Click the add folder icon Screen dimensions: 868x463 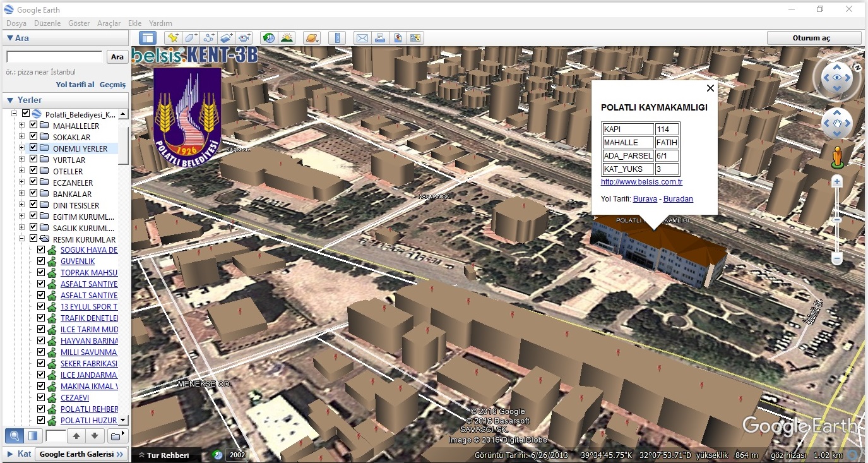118,436
